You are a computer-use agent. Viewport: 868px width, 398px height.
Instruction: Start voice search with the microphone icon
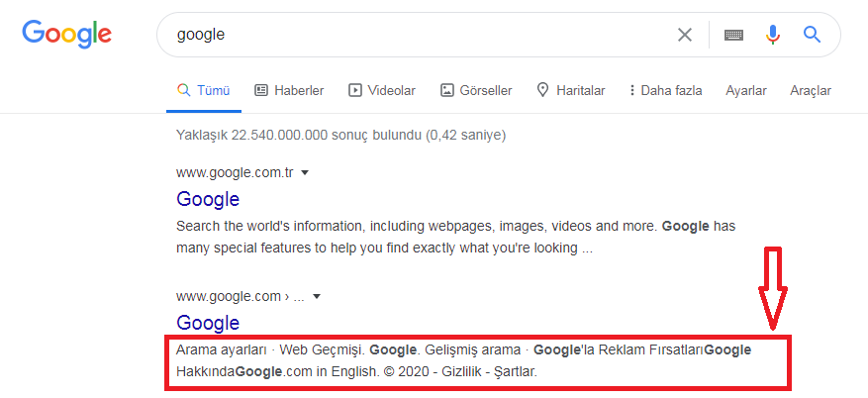point(773,35)
